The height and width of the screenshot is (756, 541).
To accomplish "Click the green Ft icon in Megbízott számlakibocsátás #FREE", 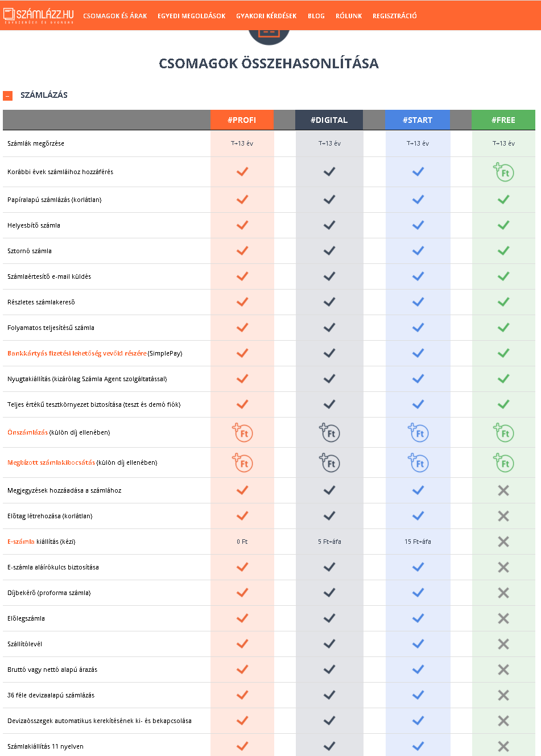I will [x=503, y=462].
